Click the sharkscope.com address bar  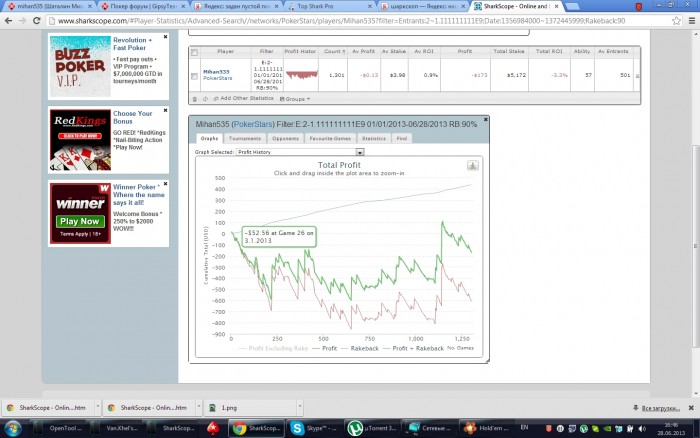[357, 21]
